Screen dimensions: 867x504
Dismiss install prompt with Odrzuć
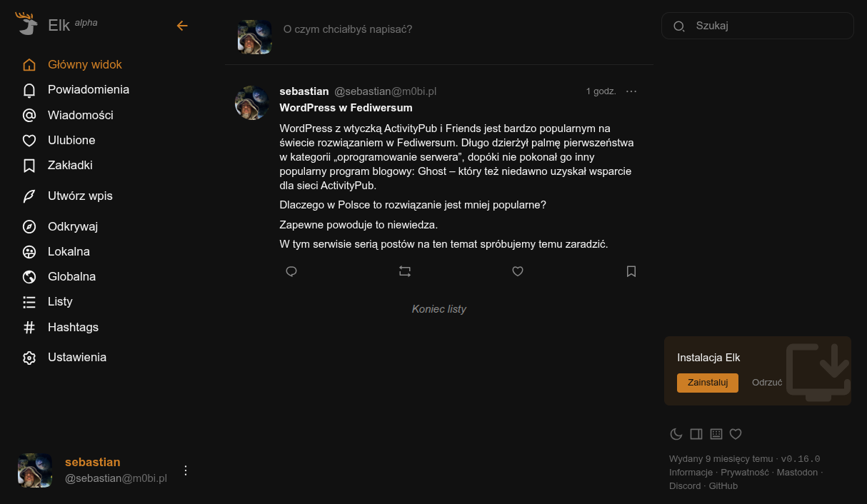tap(767, 383)
